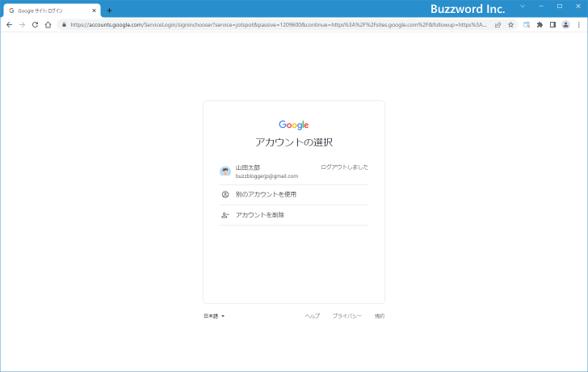This screenshot has height=372, width=588.
Task: Click the person icon beside 別のアカウントを使用
Action: 225,194
